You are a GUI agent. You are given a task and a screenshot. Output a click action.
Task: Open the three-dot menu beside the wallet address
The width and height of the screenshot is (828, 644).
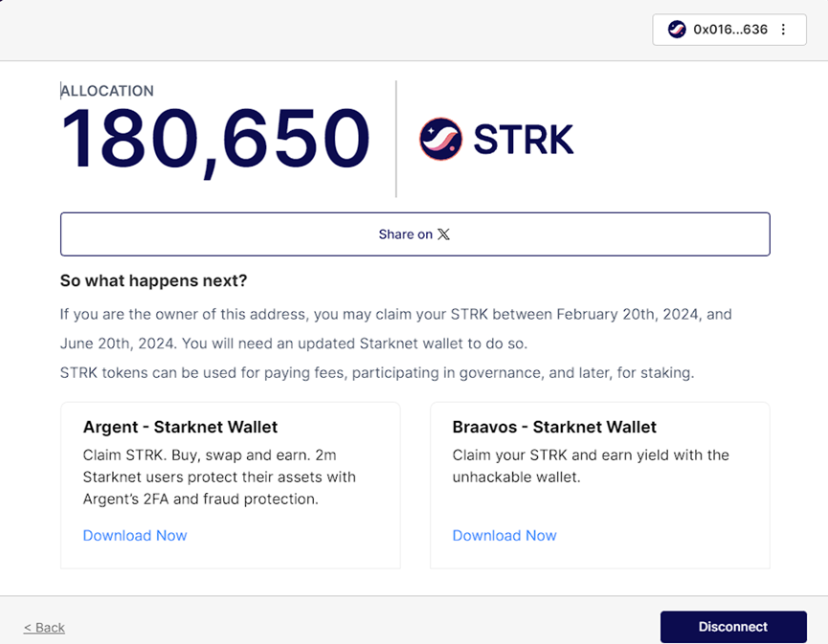(x=783, y=30)
